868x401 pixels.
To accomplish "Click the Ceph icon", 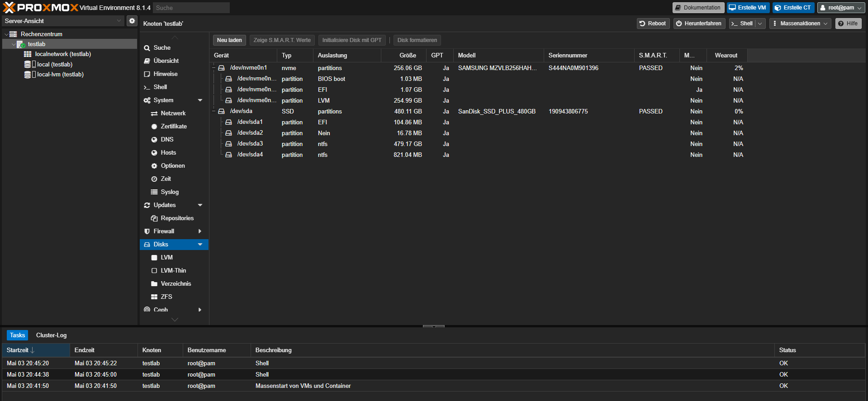I will (x=147, y=310).
